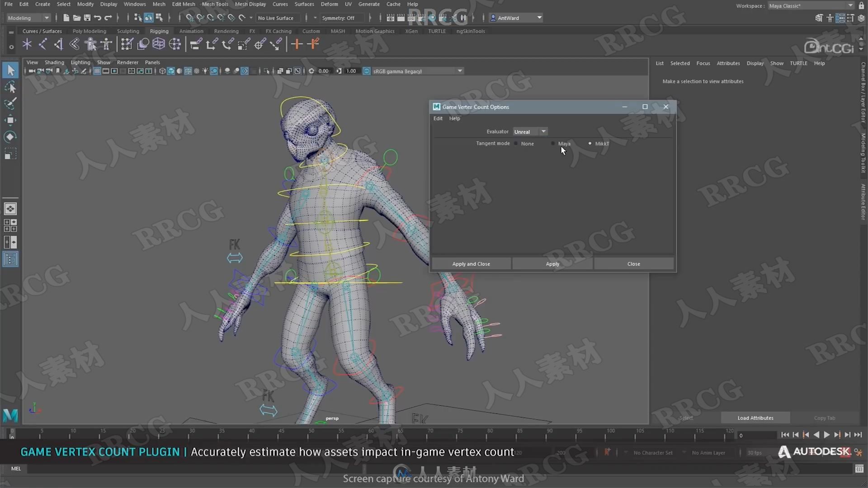Click the viewport exposure value field 0.00
Image resolution: width=868 pixels, height=488 pixels.
pos(324,71)
